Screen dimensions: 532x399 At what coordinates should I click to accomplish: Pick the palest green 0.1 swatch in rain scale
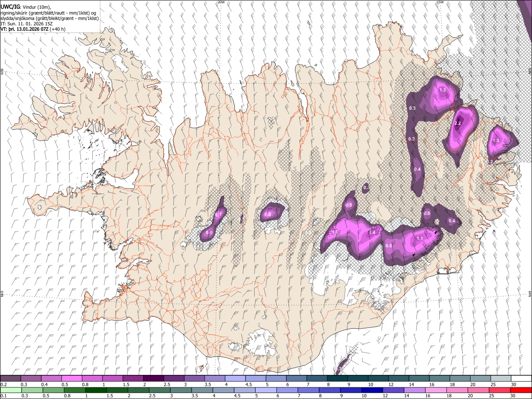tap(10, 390)
